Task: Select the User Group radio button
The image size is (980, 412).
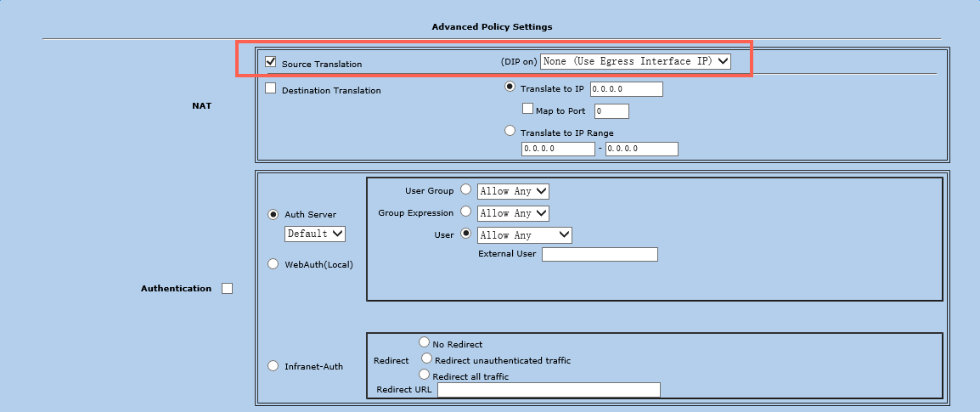Action: tap(465, 189)
